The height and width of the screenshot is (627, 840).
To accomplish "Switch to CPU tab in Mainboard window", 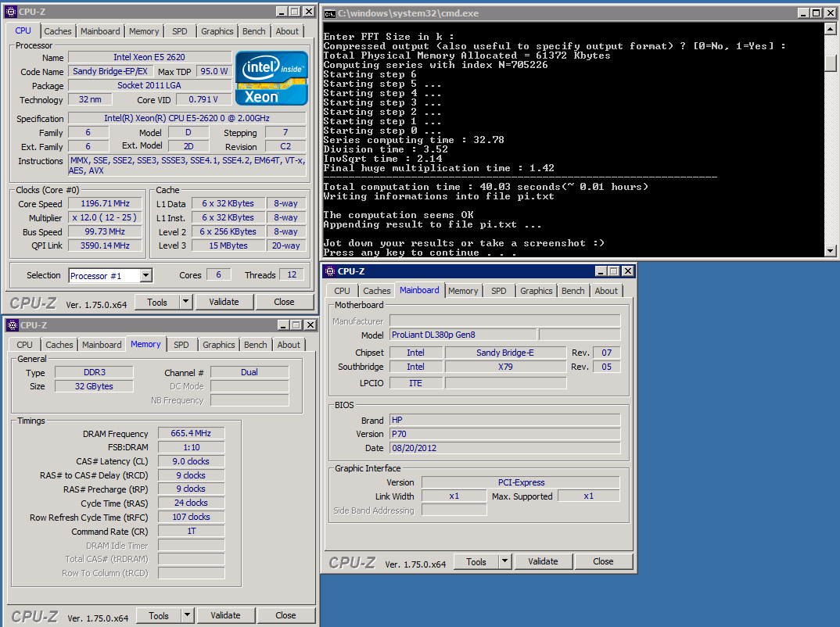I will pyautogui.click(x=343, y=291).
